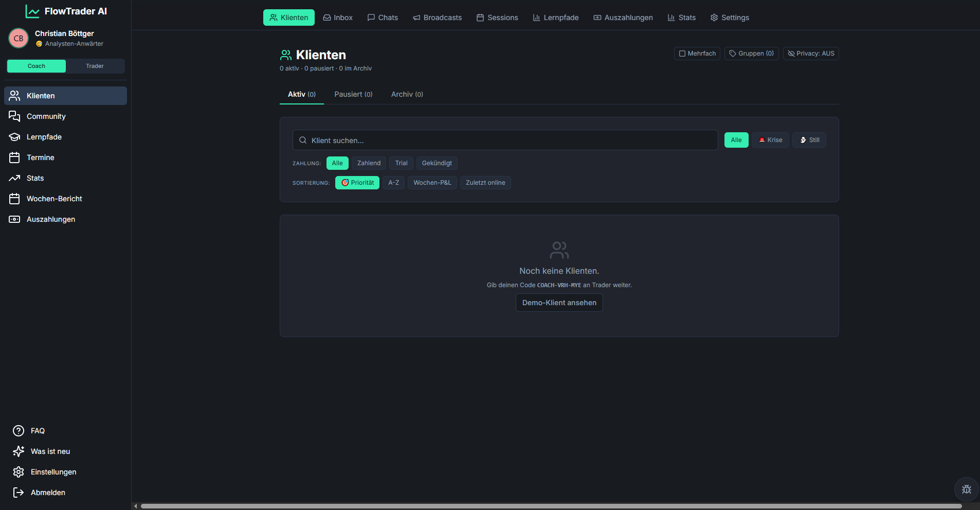
Task: Open Termine via sidebar calendar icon
Action: pyautogui.click(x=14, y=157)
